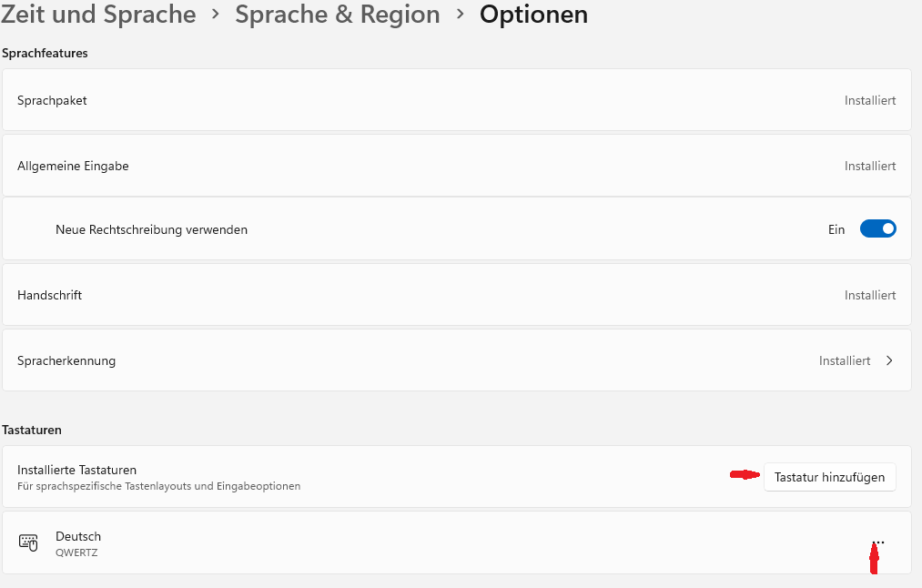Click the keyboard icon beside Deutsch QWERTZ
The image size is (922, 588).
tap(28, 542)
